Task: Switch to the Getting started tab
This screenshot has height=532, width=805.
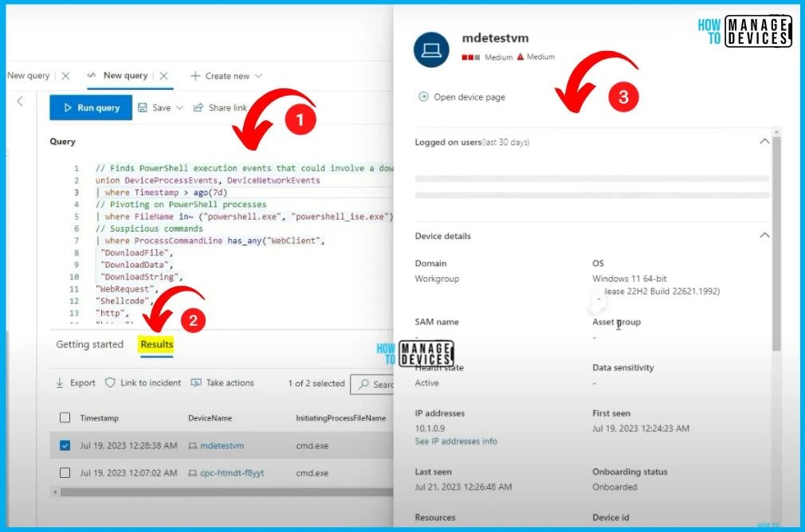Action: (89, 345)
